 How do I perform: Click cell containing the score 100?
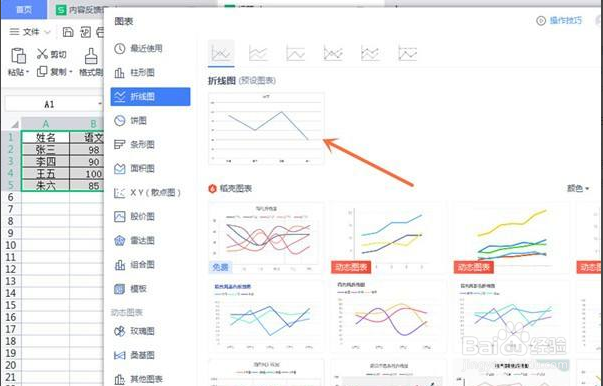[x=87, y=173]
